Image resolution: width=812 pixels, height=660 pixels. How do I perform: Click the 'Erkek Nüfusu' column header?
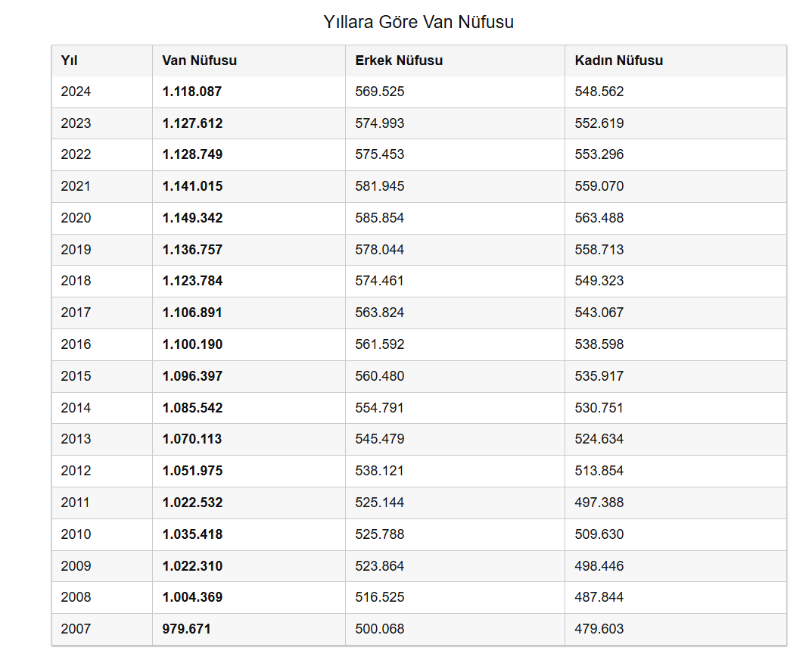(399, 61)
